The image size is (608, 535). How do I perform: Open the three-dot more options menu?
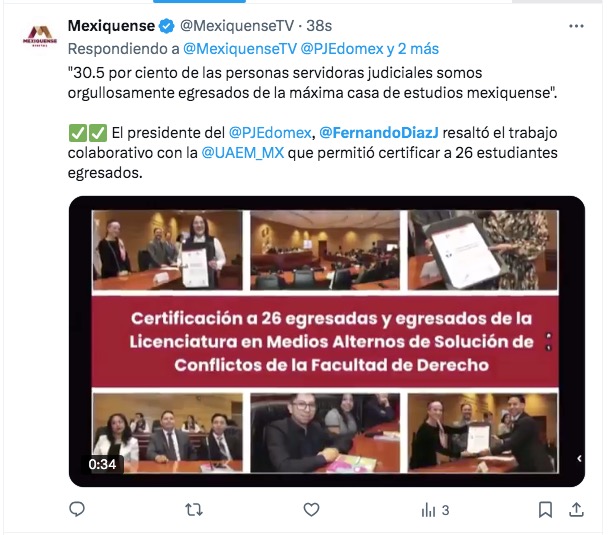click(576, 26)
